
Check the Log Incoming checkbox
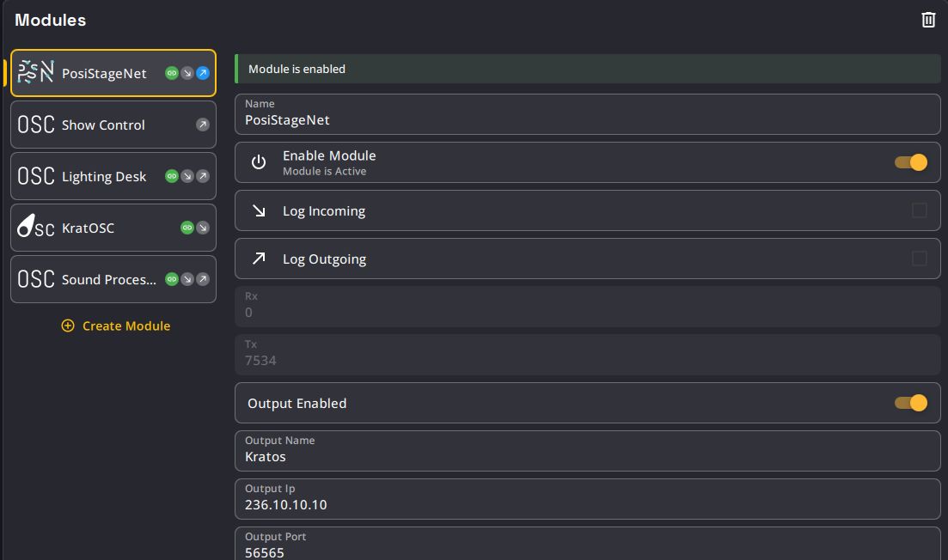click(x=919, y=210)
